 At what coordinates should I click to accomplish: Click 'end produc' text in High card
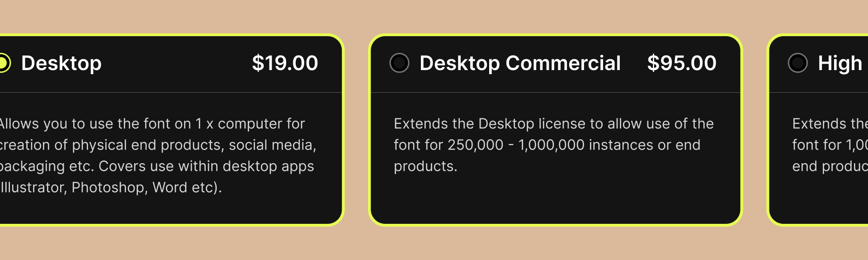829,166
